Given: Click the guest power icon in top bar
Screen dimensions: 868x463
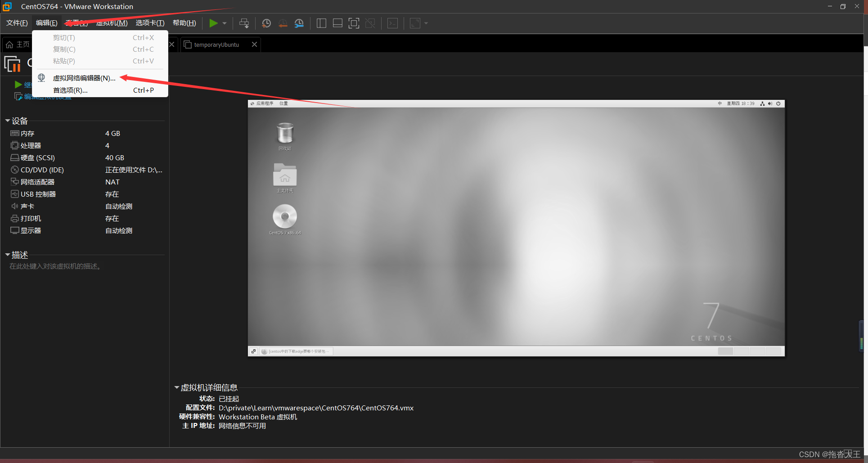Looking at the screenshot, I should (x=778, y=103).
